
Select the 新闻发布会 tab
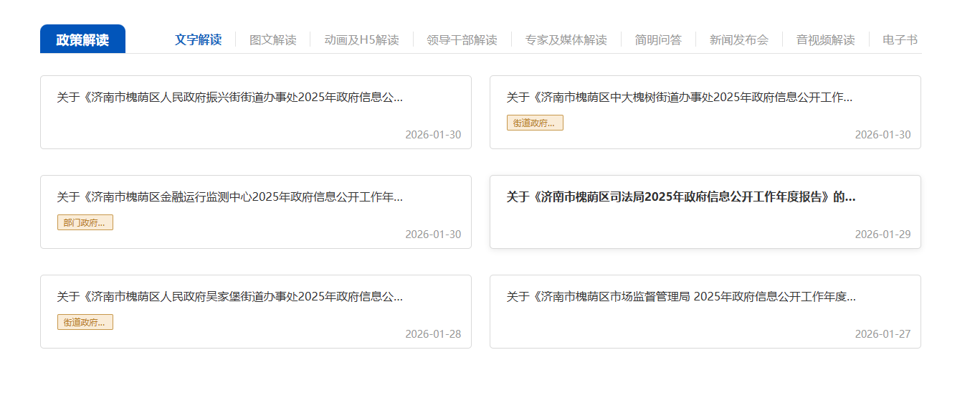738,39
